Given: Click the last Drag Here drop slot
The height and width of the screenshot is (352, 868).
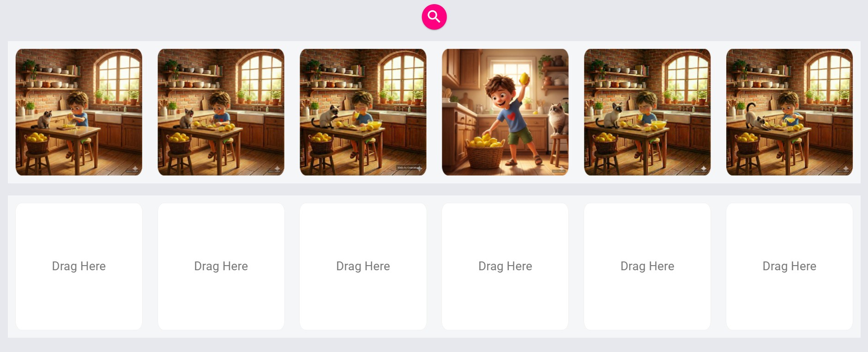Looking at the screenshot, I should point(790,267).
